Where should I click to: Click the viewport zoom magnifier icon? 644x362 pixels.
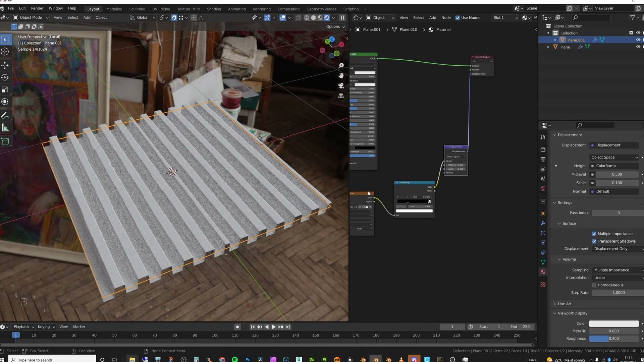341,66
